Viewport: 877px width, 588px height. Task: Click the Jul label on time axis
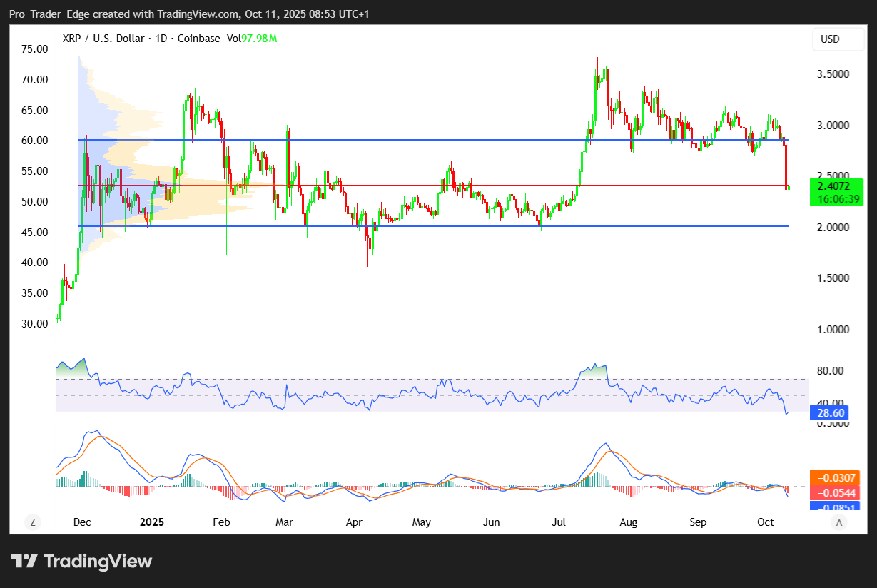559,522
